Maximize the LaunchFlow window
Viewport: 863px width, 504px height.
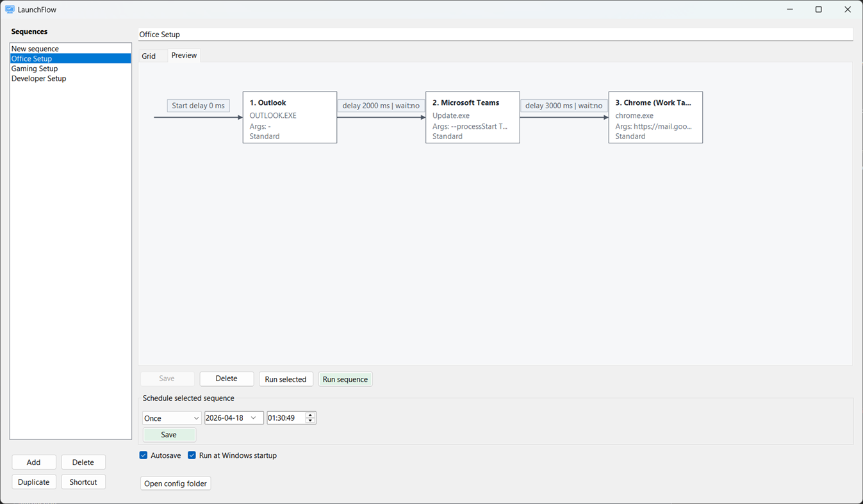[x=819, y=10]
